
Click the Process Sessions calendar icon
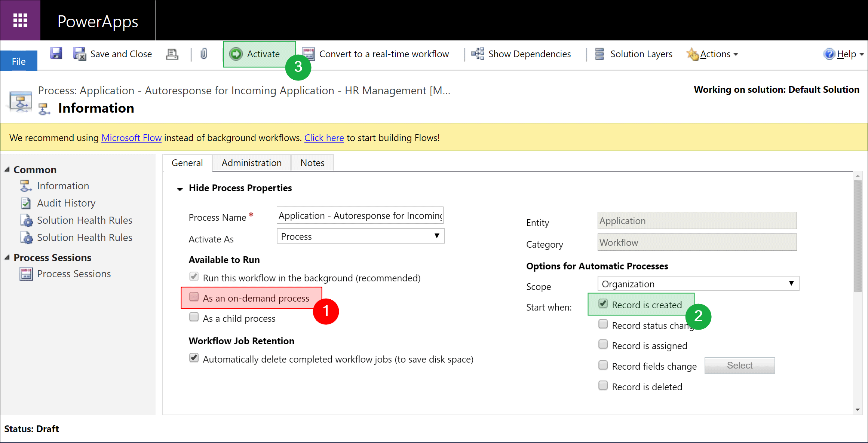click(26, 274)
